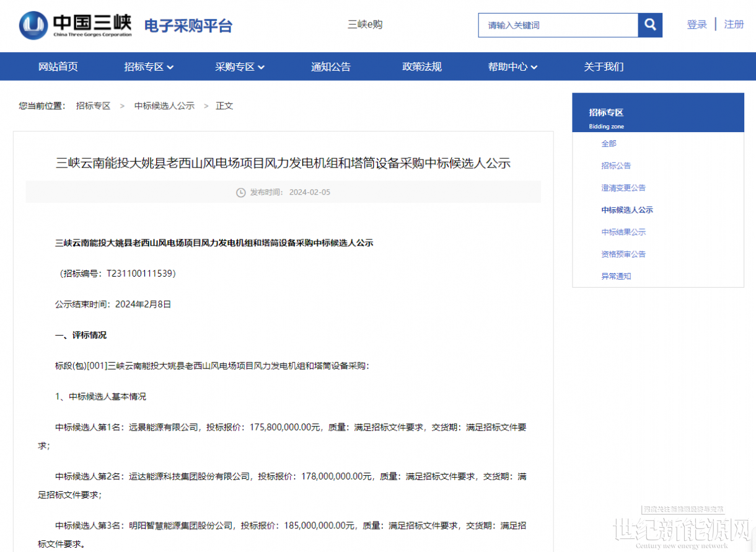Click the large centered article title
Screen dimensions: 756x552
coord(283,164)
